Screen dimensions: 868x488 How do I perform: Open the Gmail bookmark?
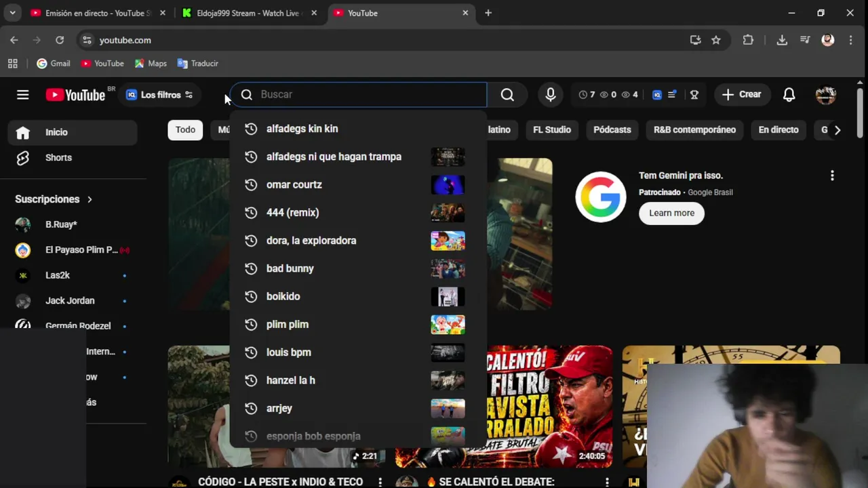(53, 63)
